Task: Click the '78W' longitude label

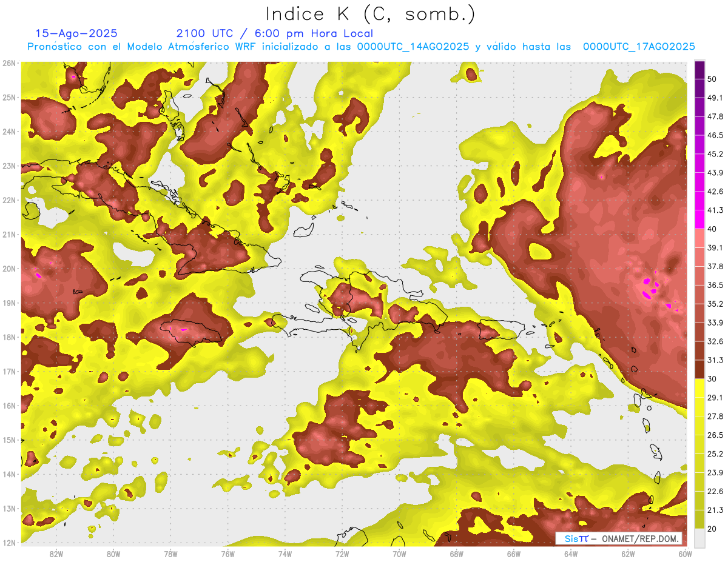Action: (x=170, y=554)
